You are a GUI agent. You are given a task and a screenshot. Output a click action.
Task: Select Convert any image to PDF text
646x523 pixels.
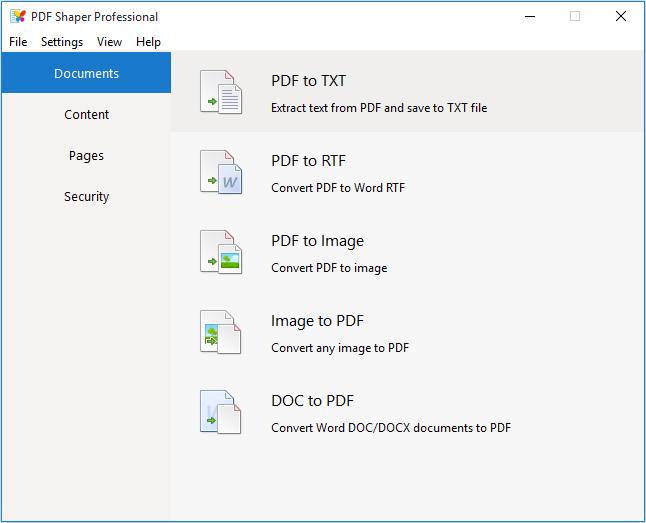coord(340,348)
